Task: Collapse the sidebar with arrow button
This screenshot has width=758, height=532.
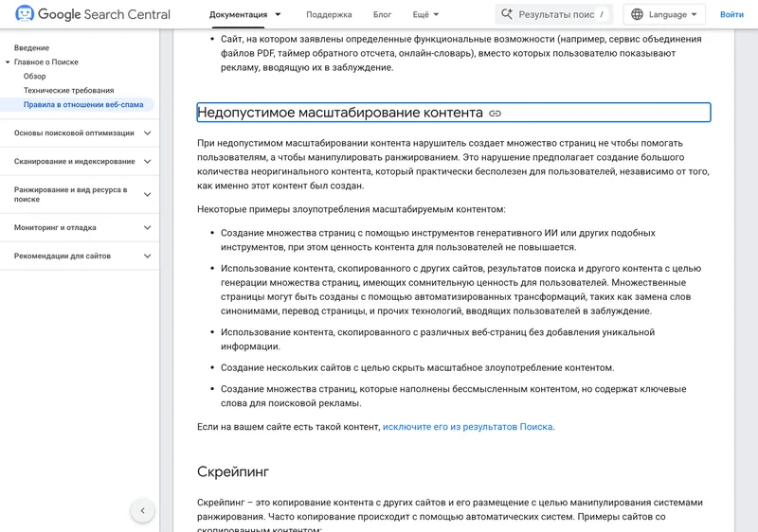Action: pyautogui.click(x=143, y=510)
